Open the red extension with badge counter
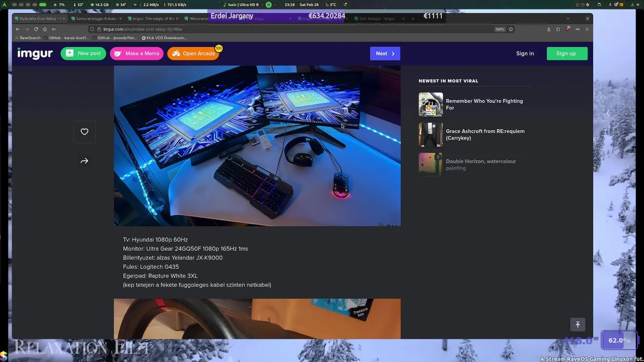The width and height of the screenshot is (644, 362). point(568,29)
